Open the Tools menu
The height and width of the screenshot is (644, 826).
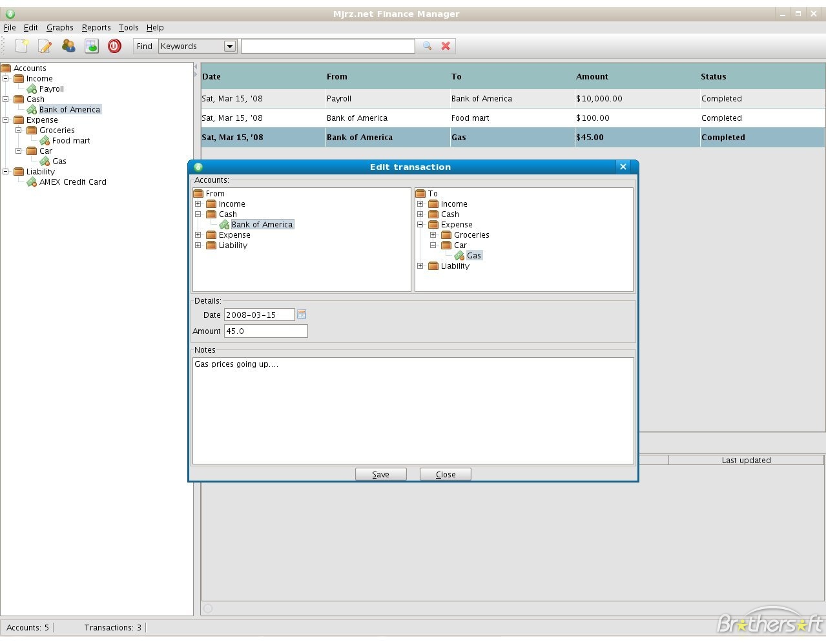click(x=129, y=27)
